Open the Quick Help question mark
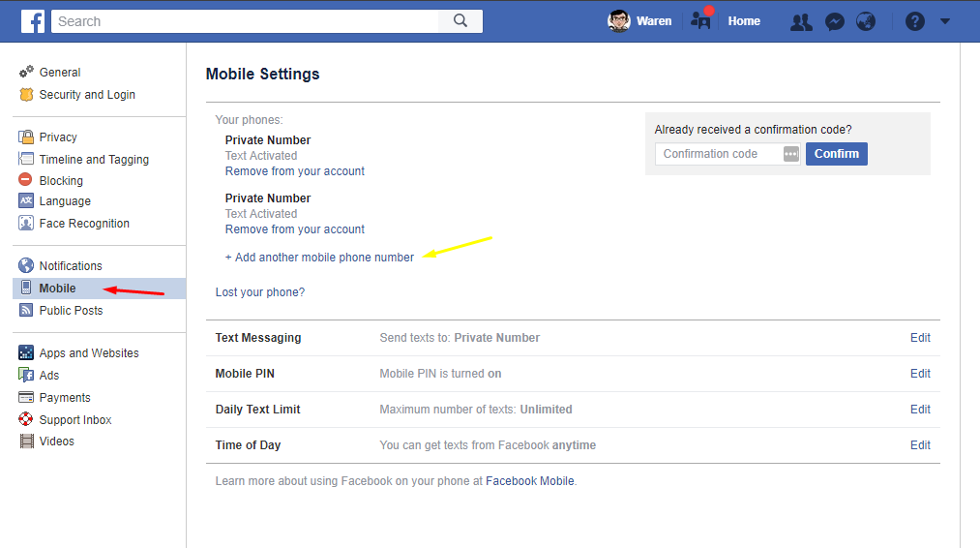The width and height of the screenshot is (980, 548). [915, 22]
